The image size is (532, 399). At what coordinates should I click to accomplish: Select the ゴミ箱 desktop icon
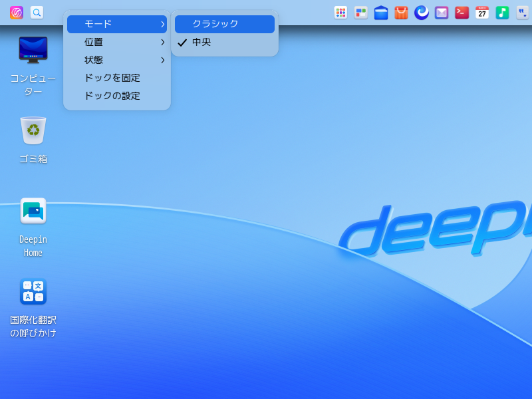click(33, 131)
